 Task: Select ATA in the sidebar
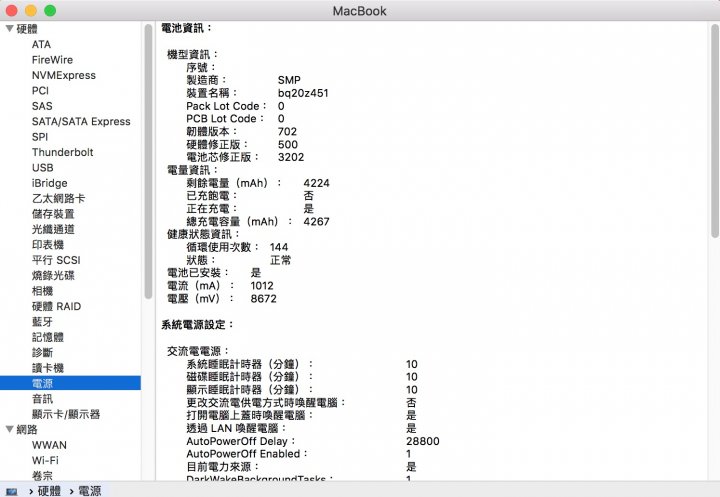point(41,45)
